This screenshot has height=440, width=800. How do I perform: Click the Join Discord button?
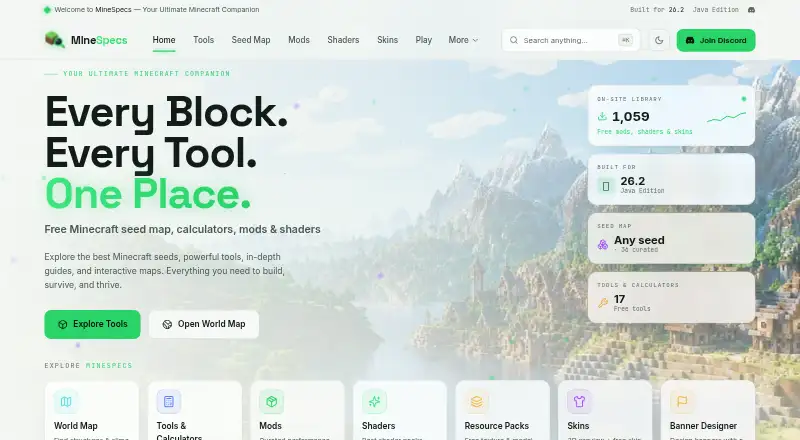(x=716, y=40)
